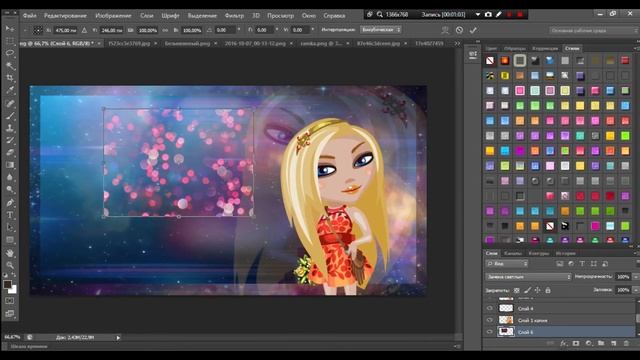Select the Path Selection tool
The width and height of the screenshot is (640, 360).
coord(10,227)
